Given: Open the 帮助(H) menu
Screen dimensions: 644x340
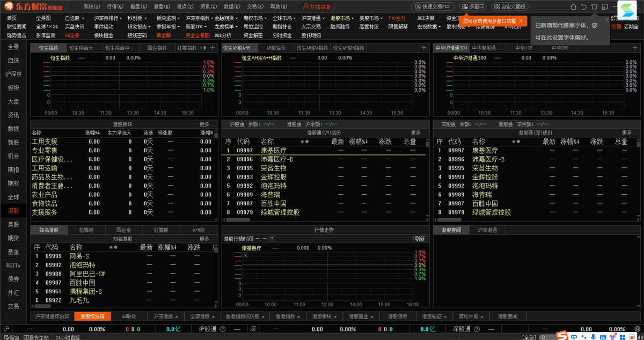Looking at the screenshot, I should pos(279,7).
